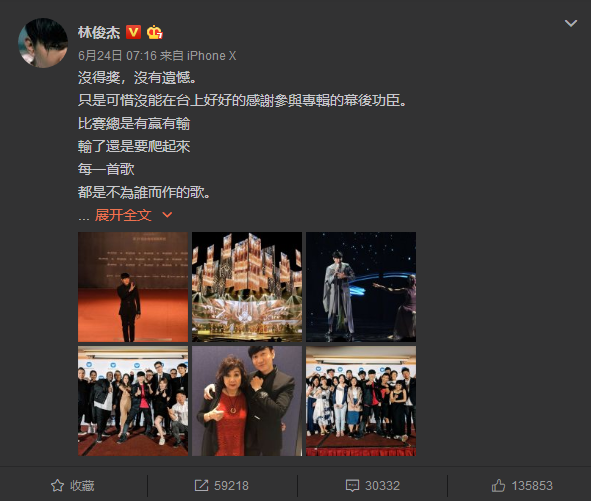Open post options chevron at top right
This screenshot has height=501, width=591.
(x=571, y=23)
